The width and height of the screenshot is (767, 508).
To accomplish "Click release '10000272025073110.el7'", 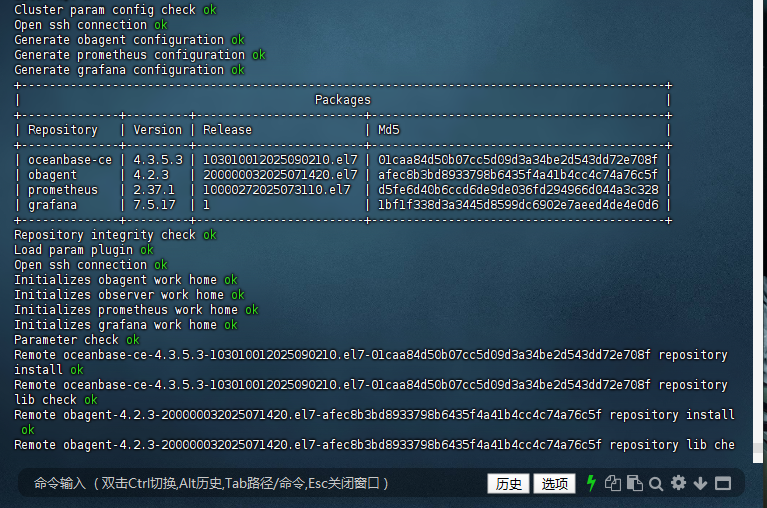I will pos(277,190).
